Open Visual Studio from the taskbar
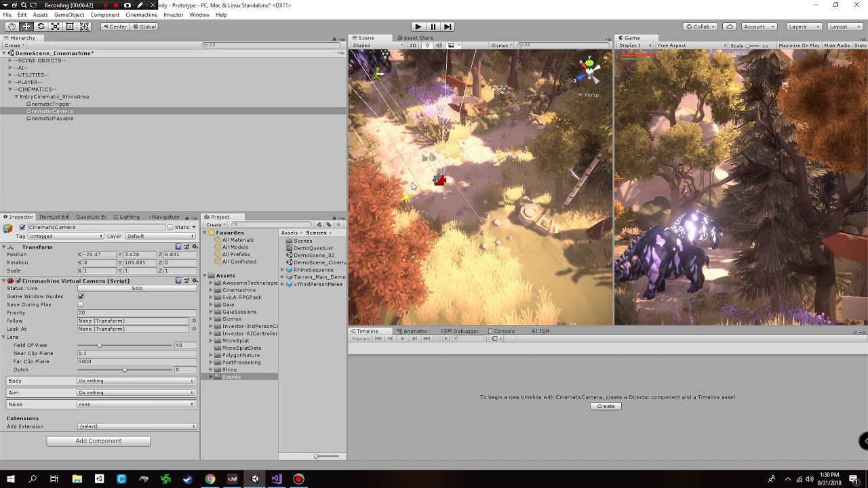 [277, 479]
